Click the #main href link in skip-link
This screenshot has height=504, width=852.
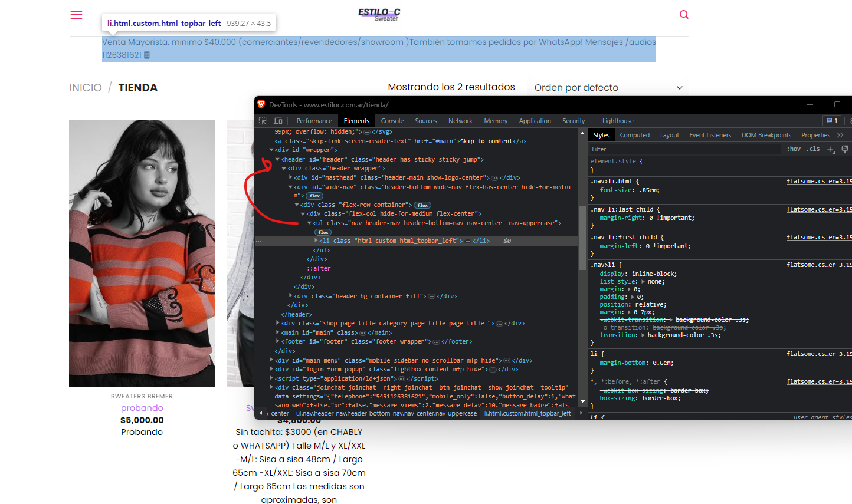tap(444, 141)
